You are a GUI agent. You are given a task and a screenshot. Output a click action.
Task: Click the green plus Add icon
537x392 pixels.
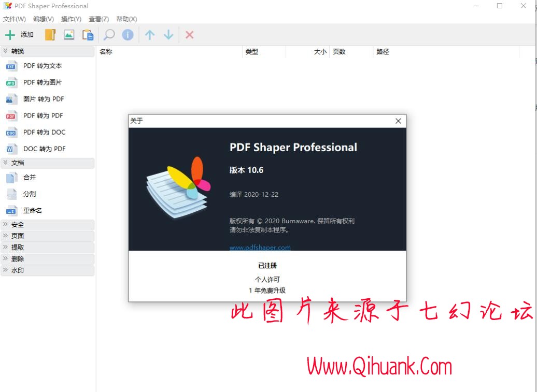tap(10, 35)
